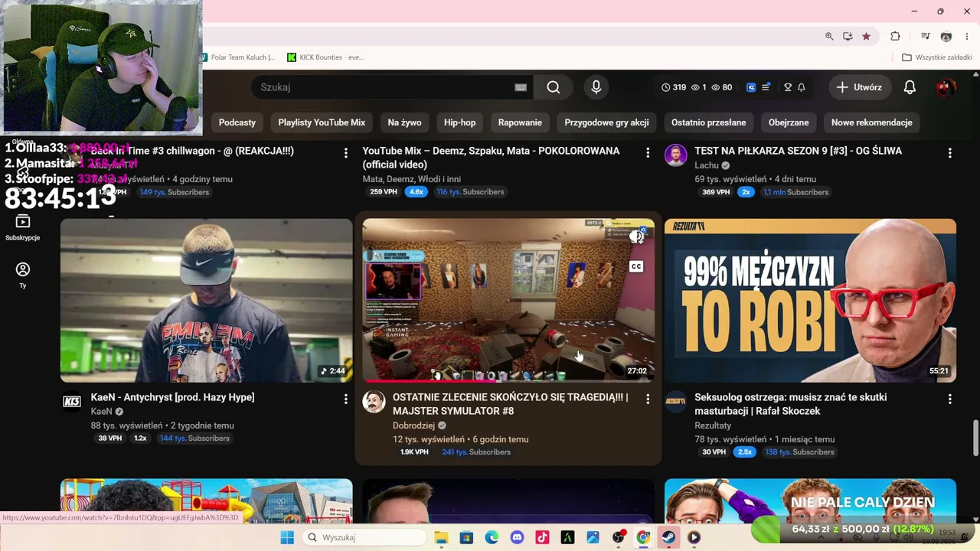The width and height of the screenshot is (980, 551).
Task: Open Steam from the taskbar
Action: (x=668, y=537)
